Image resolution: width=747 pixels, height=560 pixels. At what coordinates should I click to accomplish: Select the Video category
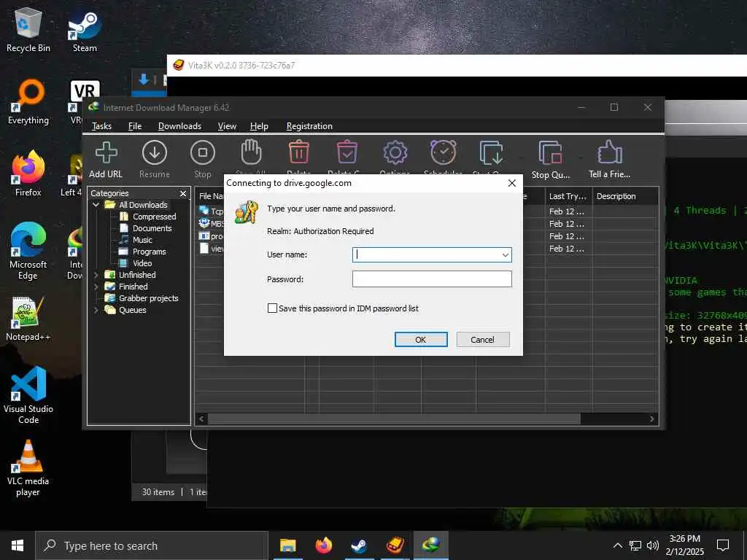point(142,263)
